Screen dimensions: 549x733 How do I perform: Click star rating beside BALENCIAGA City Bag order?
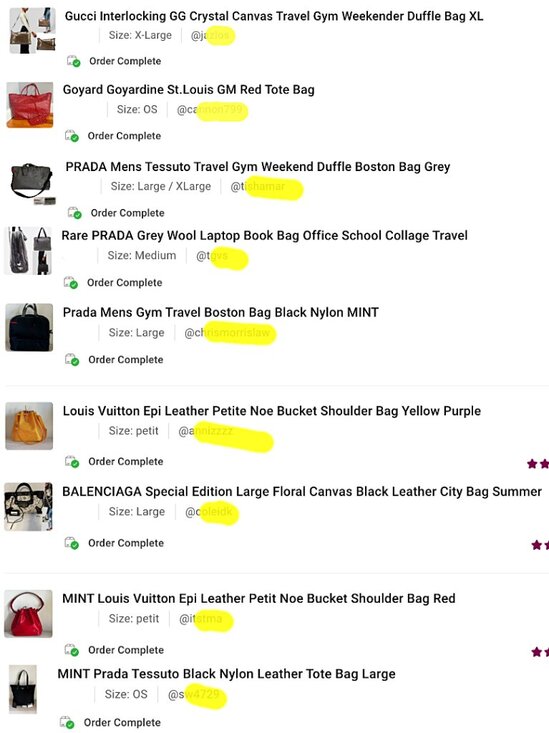click(x=540, y=545)
